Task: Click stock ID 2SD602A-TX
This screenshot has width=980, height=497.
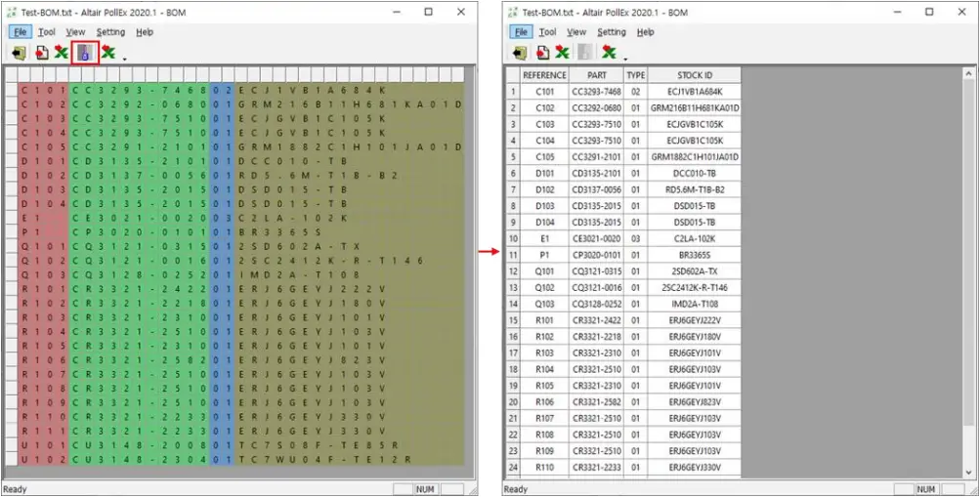Action: (695, 271)
